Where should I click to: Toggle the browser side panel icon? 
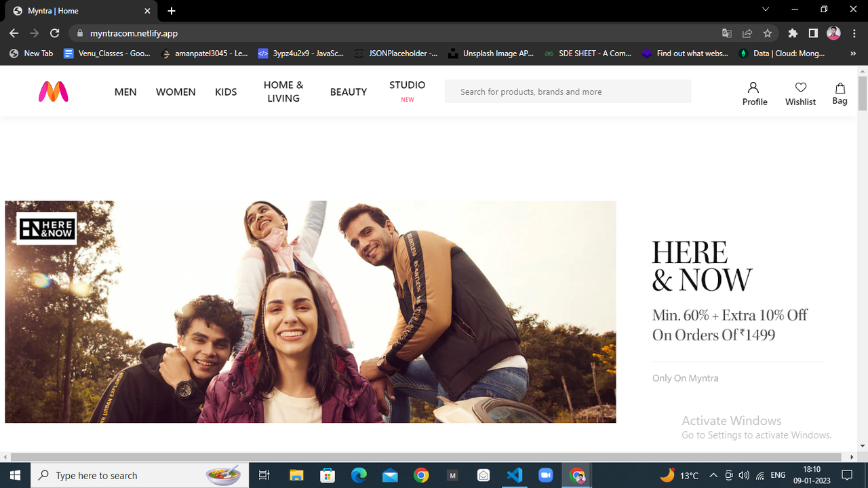813,33
